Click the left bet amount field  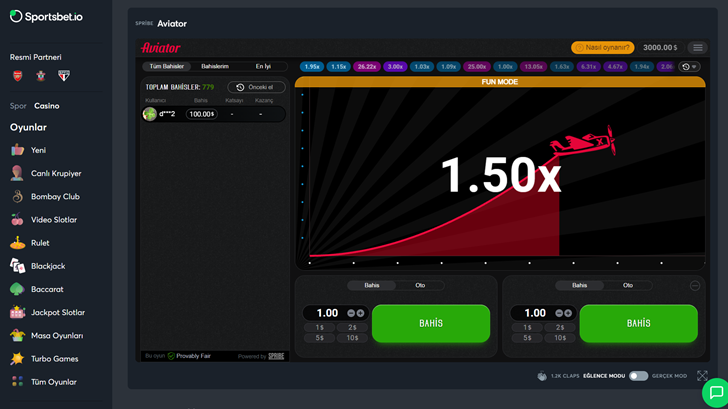click(327, 313)
